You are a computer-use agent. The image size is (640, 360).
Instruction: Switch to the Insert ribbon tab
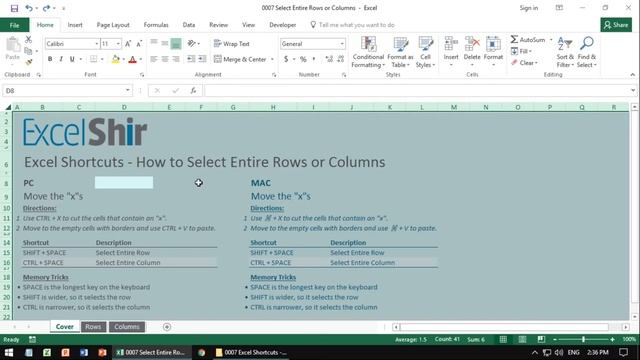click(75, 25)
